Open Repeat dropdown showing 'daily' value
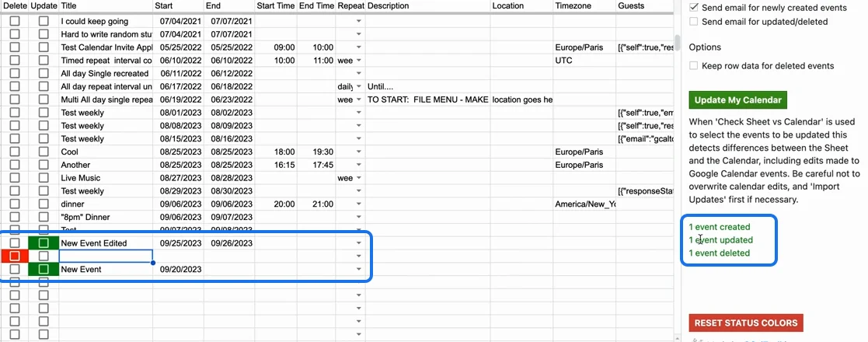This screenshot has width=868, height=342. [x=359, y=87]
